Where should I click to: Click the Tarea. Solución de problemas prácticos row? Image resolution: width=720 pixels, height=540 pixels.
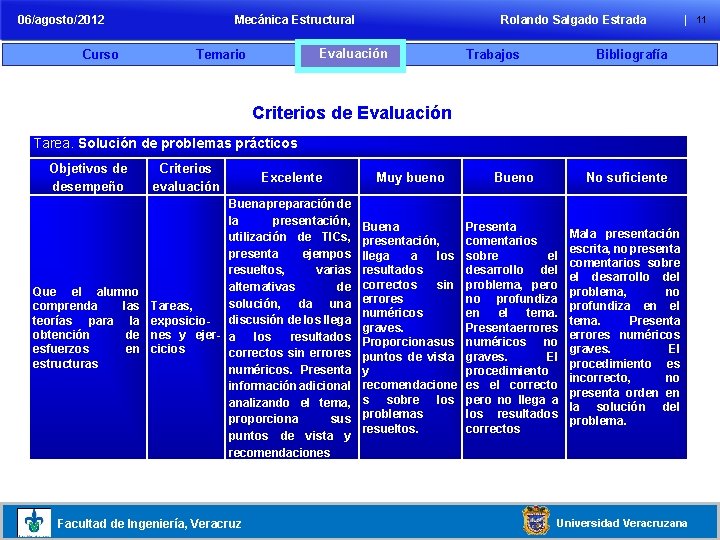point(358,146)
